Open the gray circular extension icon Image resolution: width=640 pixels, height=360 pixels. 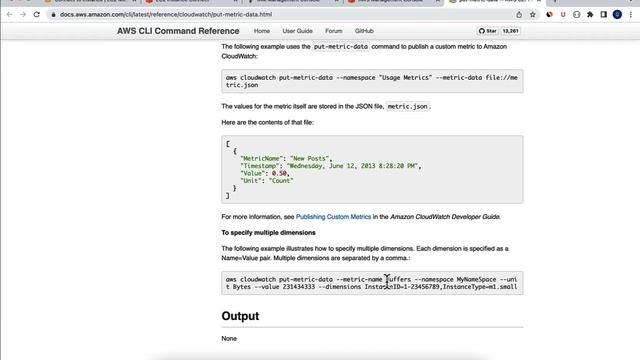click(x=576, y=15)
